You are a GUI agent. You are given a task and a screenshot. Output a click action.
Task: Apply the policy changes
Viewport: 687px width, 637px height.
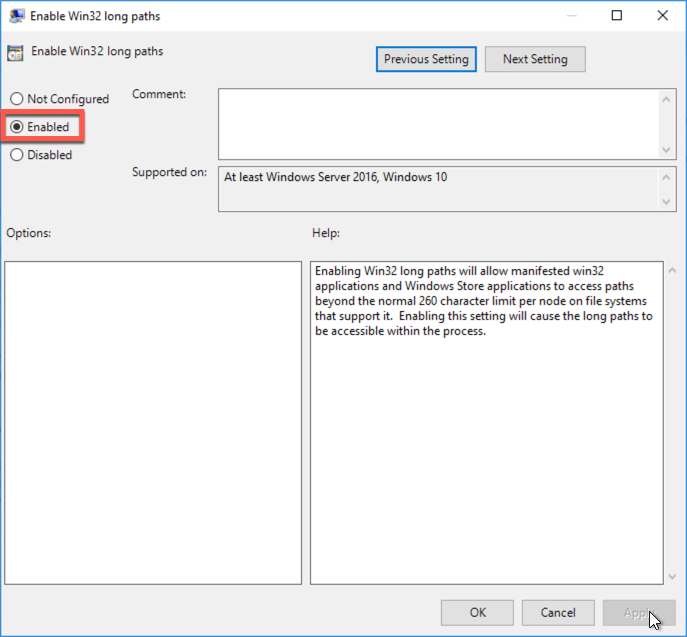click(639, 612)
